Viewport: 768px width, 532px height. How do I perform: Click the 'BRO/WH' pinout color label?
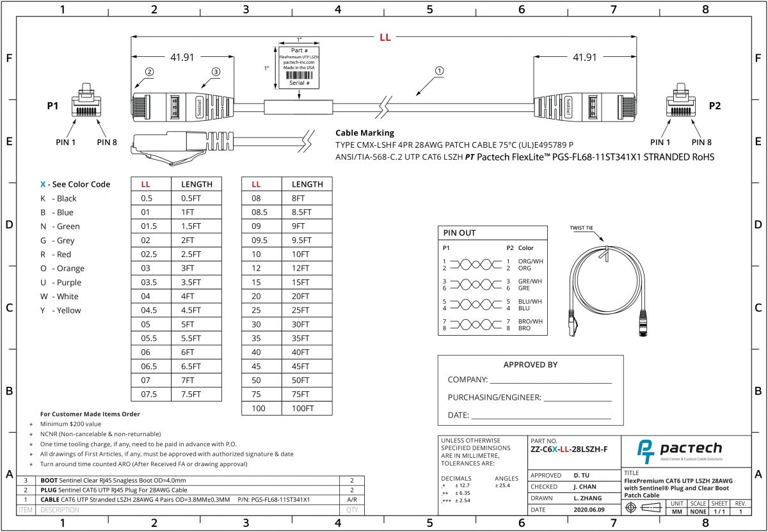point(531,321)
